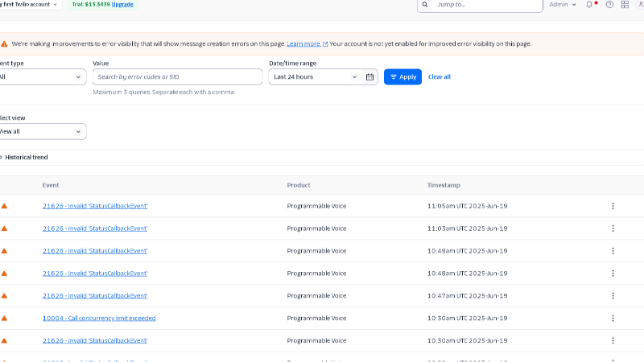Image resolution: width=644 pixels, height=362 pixels.
Task: Open the Select view dropdown
Action: click(x=42, y=131)
